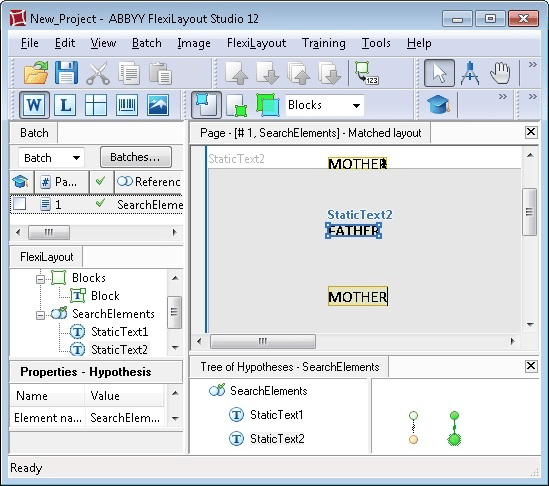Open the Image menu

pos(194,43)
